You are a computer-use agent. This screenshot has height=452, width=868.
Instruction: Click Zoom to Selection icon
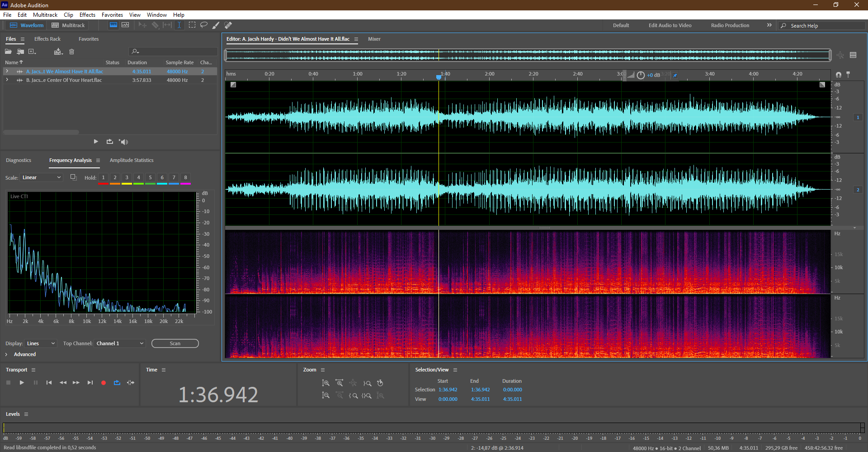click(367, 395)
